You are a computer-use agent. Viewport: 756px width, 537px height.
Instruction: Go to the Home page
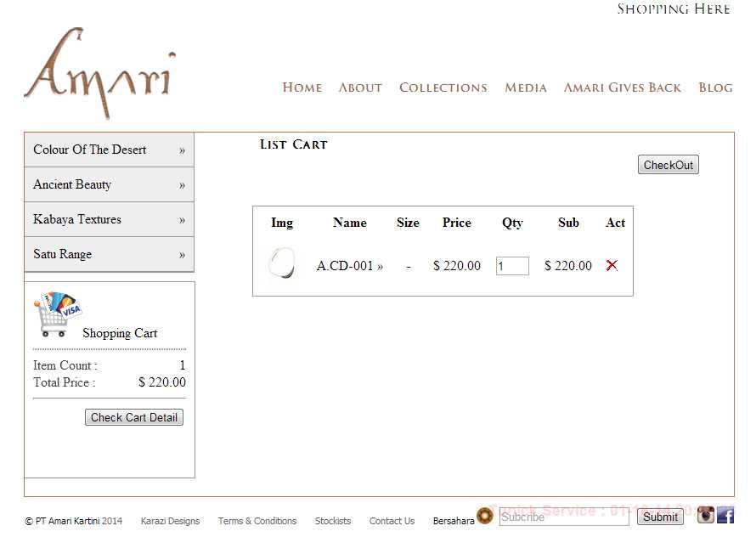click(x=302, y=88)
